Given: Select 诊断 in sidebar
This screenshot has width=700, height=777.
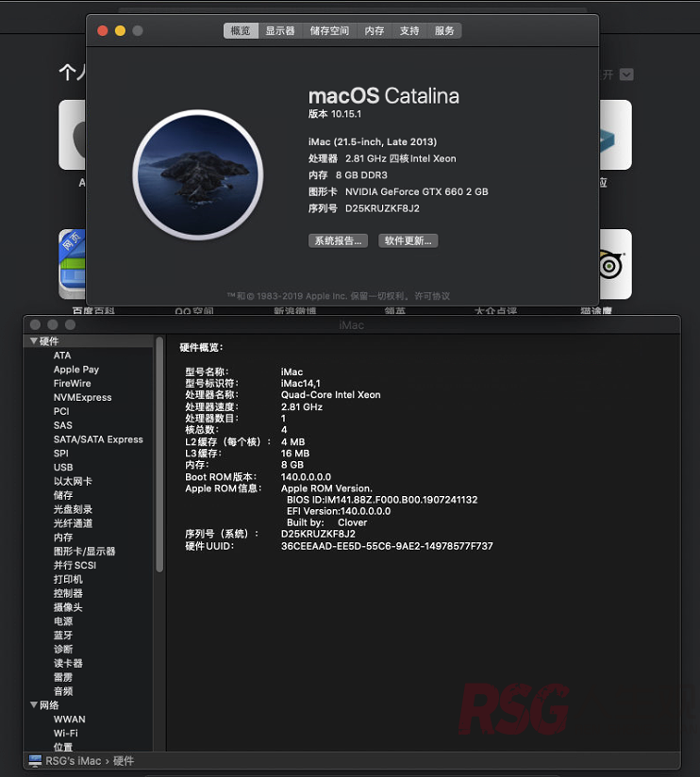Looking at the screenshot, I should coord(63,649).
